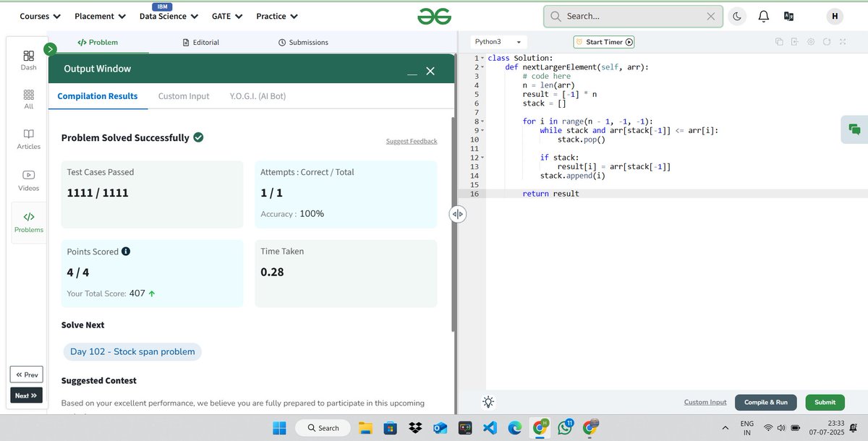This screenshot has height=441, width=868.
Task: Expand the Data Science menu
Action: click(x=169, y=16)
